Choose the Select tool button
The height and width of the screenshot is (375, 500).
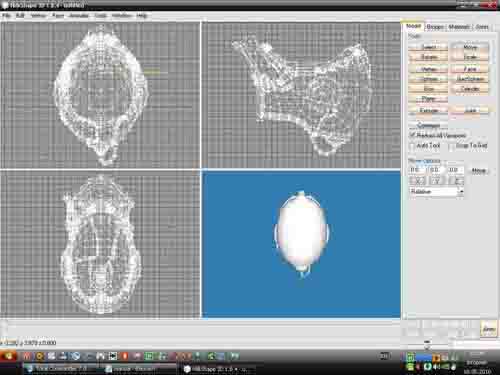tap(428, 47)
